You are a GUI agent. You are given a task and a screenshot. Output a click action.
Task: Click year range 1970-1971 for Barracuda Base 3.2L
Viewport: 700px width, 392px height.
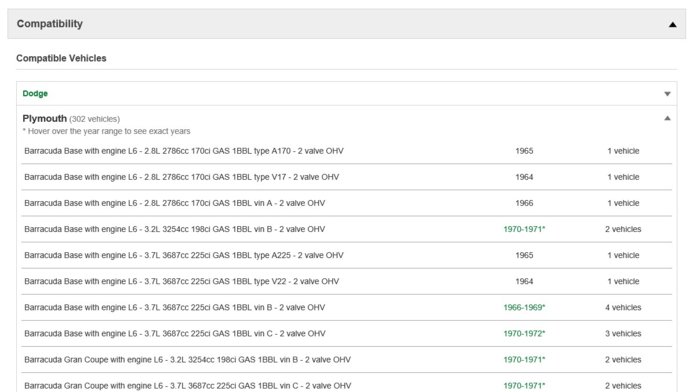pos(524,229)
